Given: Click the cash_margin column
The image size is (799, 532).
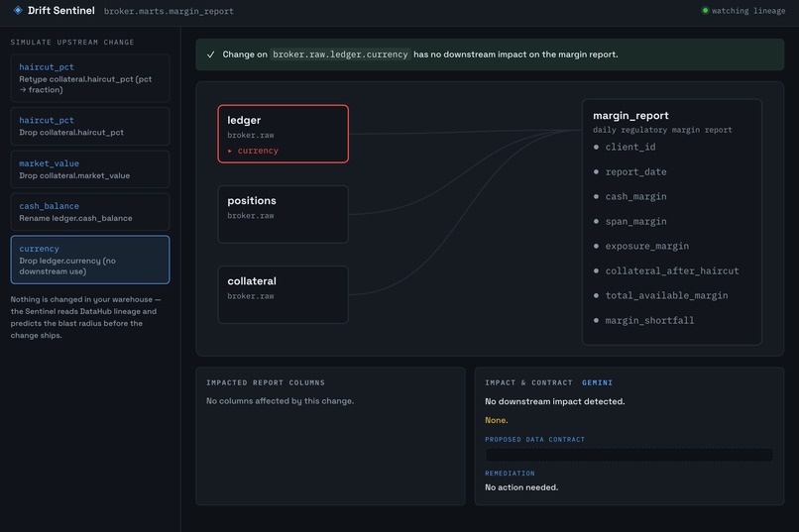Looking at the screenshot, I should (635, 196).
